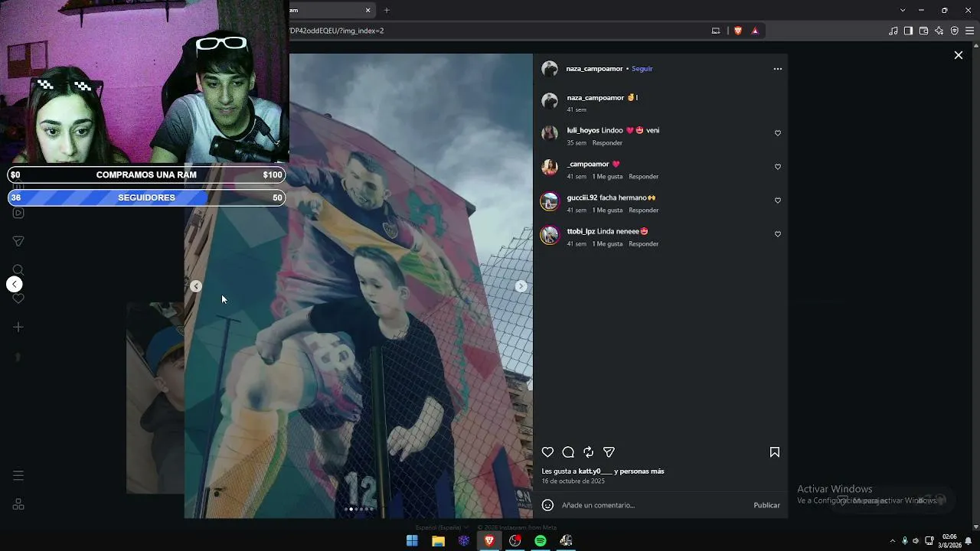Share the post via the paper plane icon
The height and width of the screenshot is (551, 980).
609,452
